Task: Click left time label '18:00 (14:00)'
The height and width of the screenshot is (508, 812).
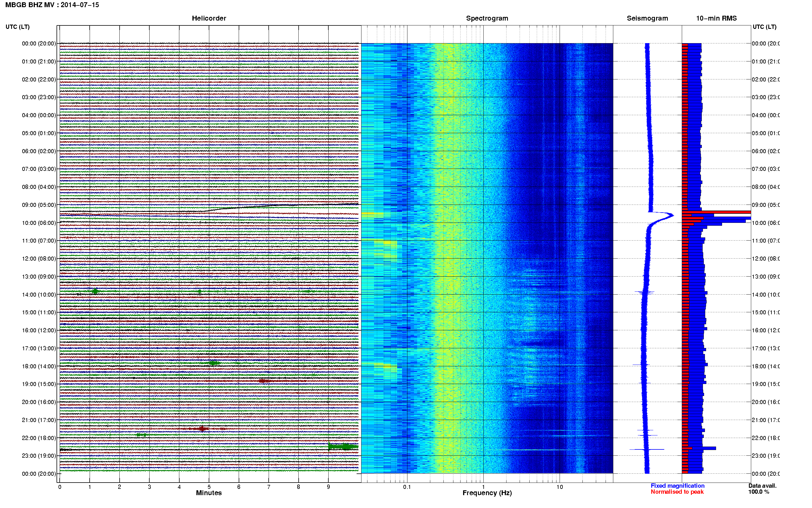Action: [x=39, y=366]
